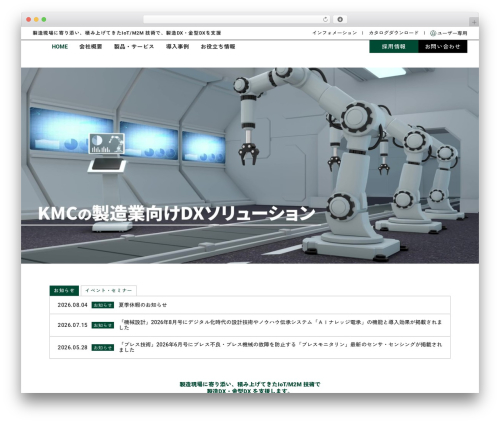This screenshot has height=423, width=500.
Task: Click the KMCの製造業向けDXソリューション hero heading
Action: (176, 213)
